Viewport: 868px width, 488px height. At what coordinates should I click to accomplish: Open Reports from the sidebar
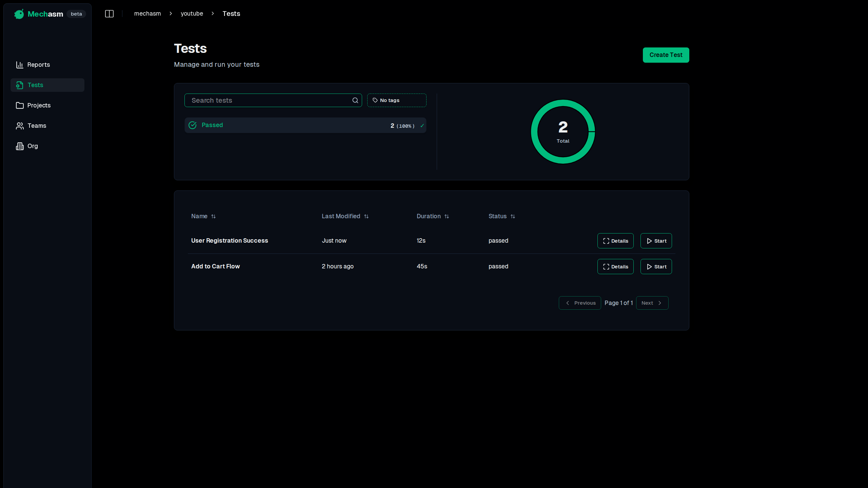coord(38,64)
